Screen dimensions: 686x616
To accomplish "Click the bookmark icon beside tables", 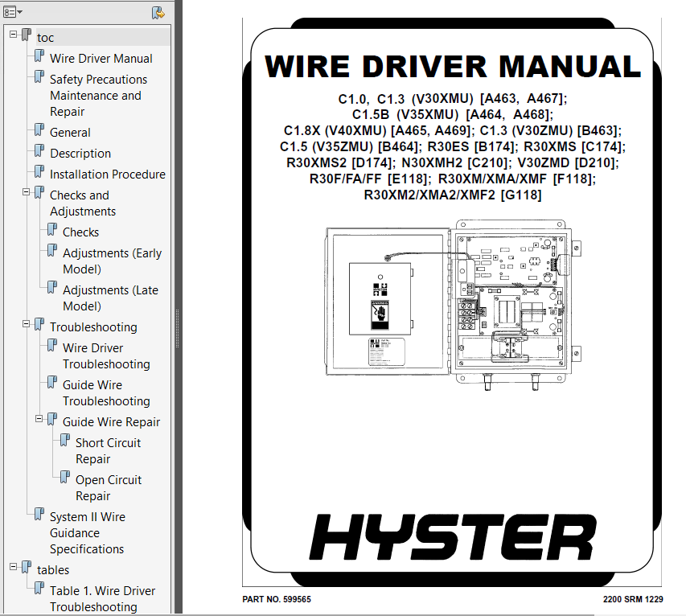I will pos(27,568).
